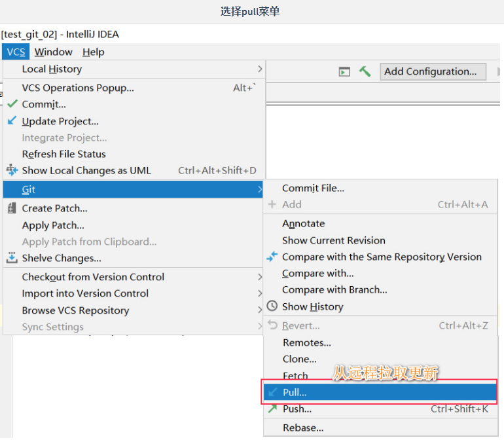This screenshot has width=504, height=440.
Task: Click Browse VCS Repository entry
Action: tap(133, 310)
